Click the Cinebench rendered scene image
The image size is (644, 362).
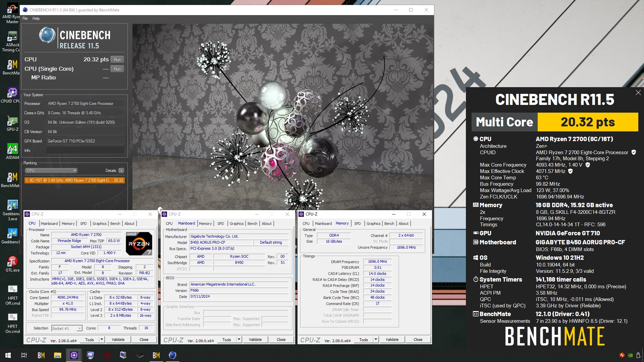tap(283, 117)
